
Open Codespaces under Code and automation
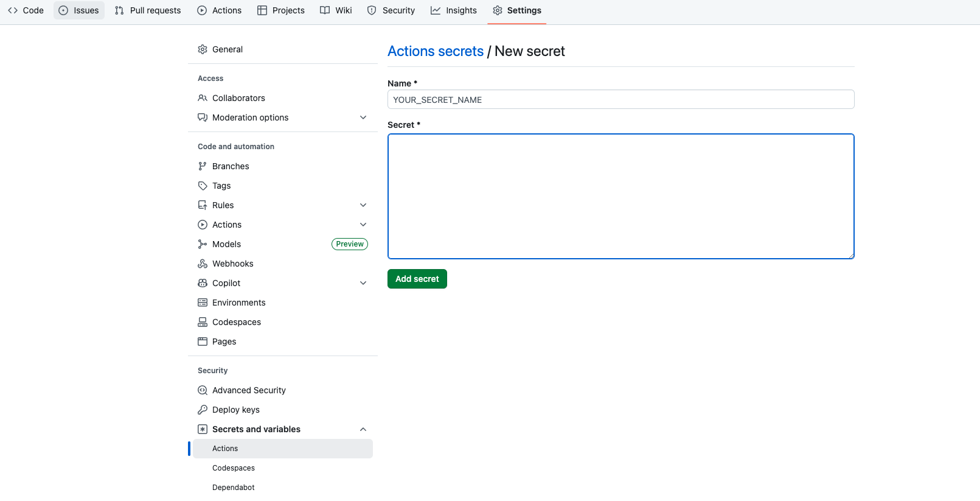point(283,322)
